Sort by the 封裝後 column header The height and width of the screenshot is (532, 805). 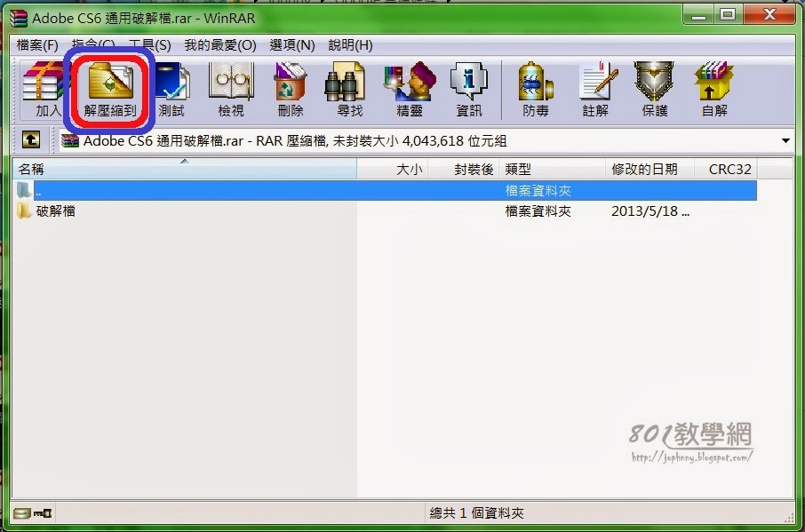(463, 169)
